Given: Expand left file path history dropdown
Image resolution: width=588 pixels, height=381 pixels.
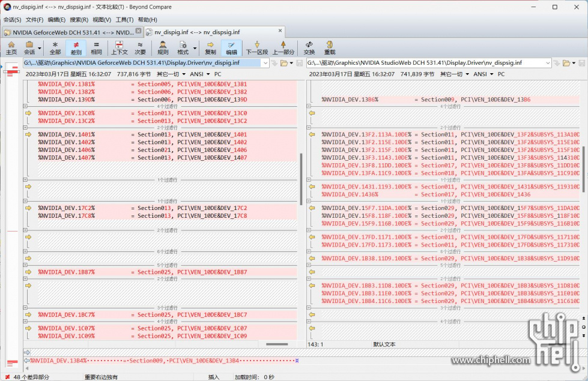Looking at the screenshot, I should pos(265,63).
